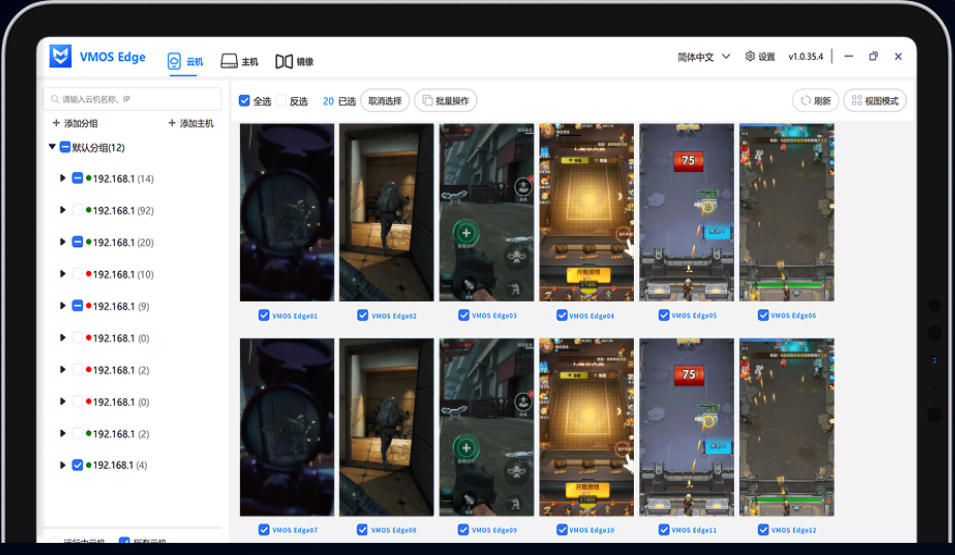
Task: Expand host 192.168.1 (20)
Action: 62,242
